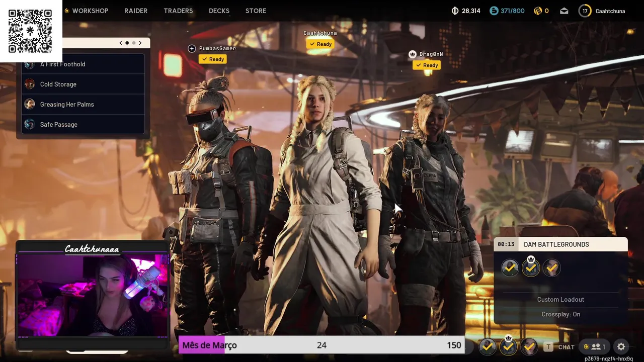Open the RAIDER tab
Viewport: 644px width, 362px height.
(136, 11)
